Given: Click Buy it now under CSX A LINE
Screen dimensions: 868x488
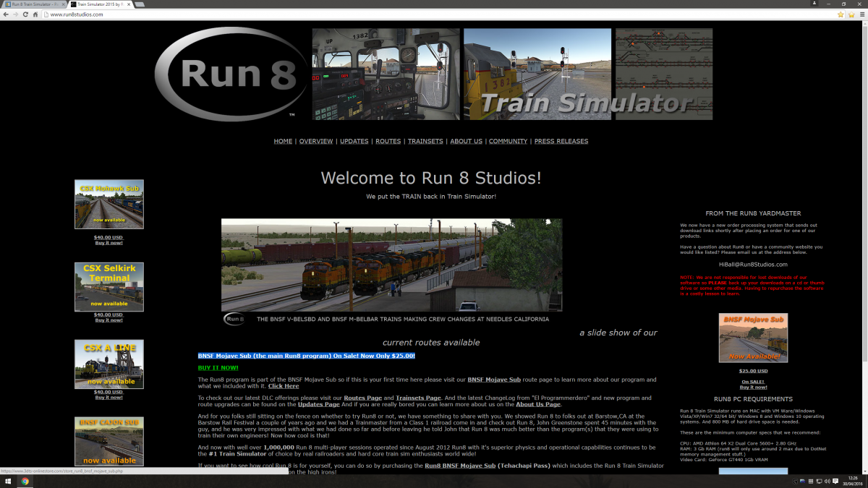Looking at the screenshot, I should (109, 398).
